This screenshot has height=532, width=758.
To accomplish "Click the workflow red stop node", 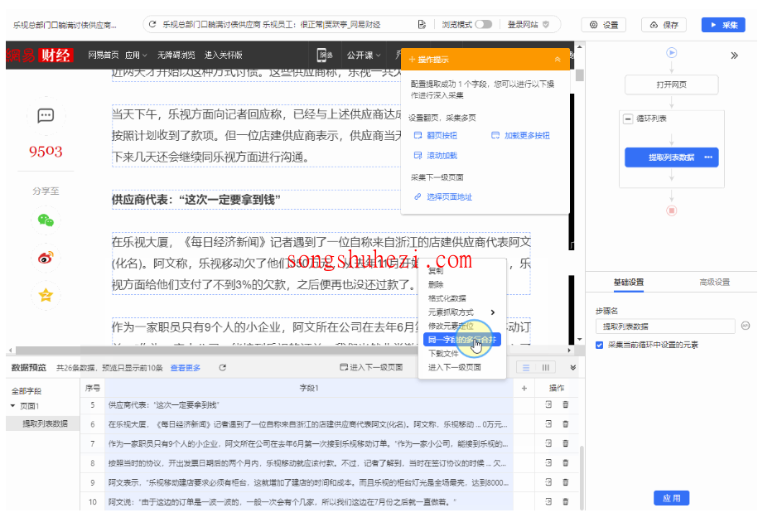I will point(672,210).
